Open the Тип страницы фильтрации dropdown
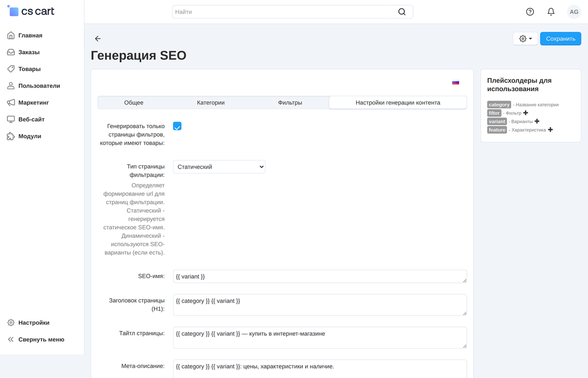Image resolution: width=588 pixels, height=378 pixels. 219,167
